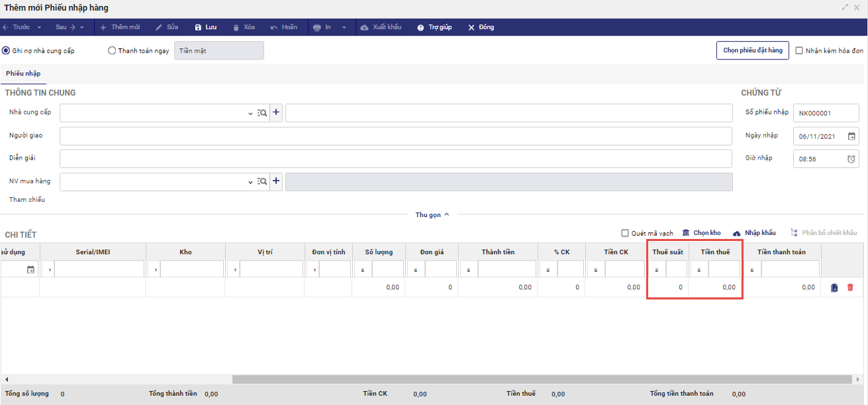
Task: Click the Kho filter operator
Action: click(x=154, y=269)
